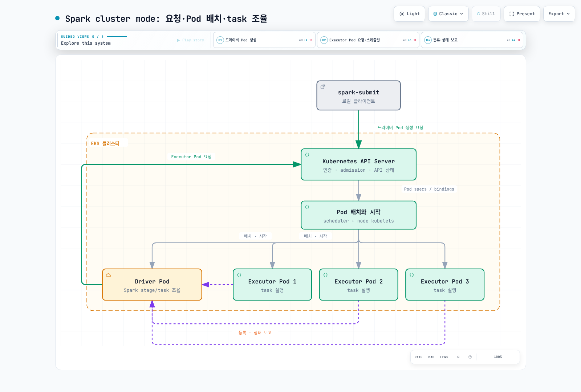Screen dimensions: 581x392
Task: Click the code icon on Executor Pod 1
Action: point(239,275)
